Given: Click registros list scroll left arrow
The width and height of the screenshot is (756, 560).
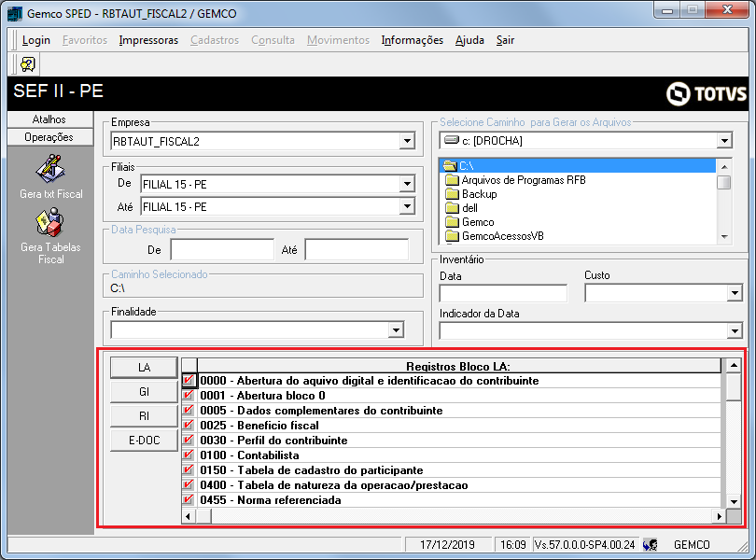Looking at the screenshot, I should point(188,516).
